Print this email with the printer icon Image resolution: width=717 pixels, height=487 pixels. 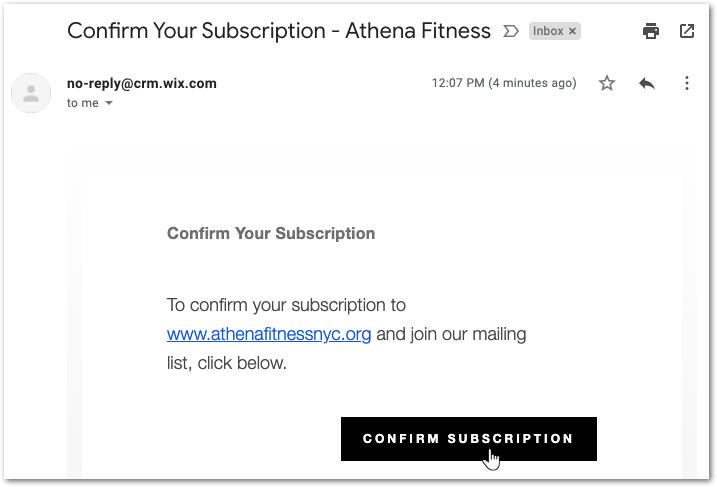(651, 31)
